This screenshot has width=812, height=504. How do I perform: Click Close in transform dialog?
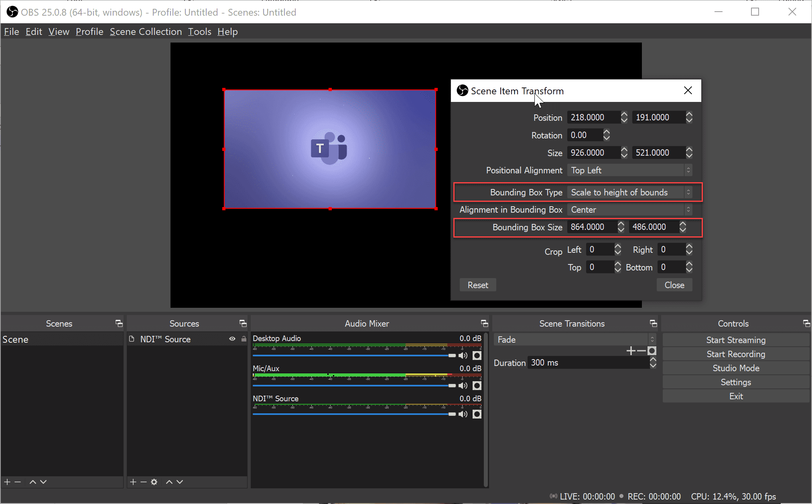674,285
